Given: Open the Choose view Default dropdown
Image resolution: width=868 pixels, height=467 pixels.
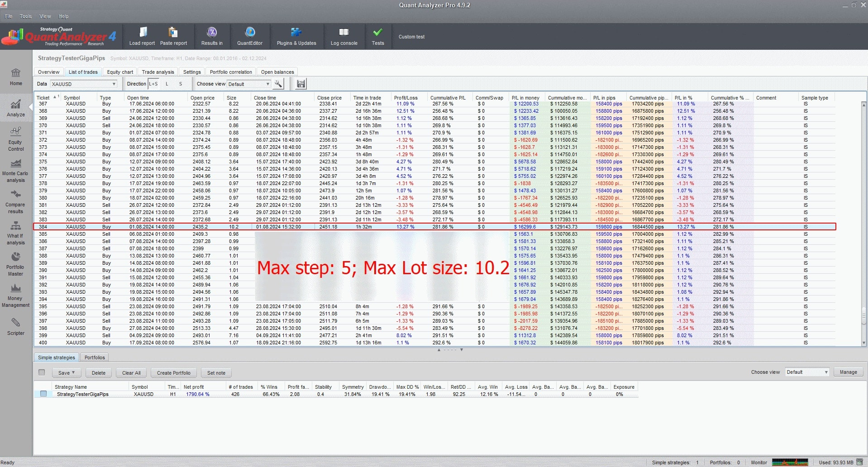Looking at the screenshot, I should click(x=249, y=84).
